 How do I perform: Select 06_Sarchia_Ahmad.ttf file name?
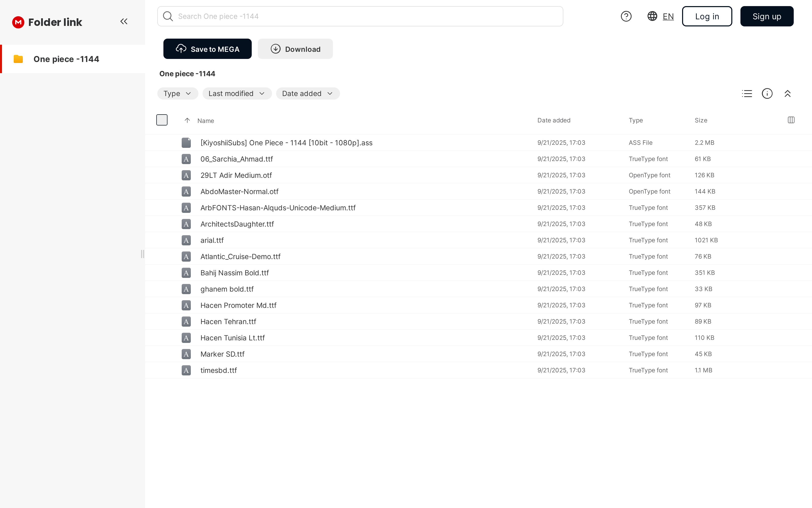[236, 159]
